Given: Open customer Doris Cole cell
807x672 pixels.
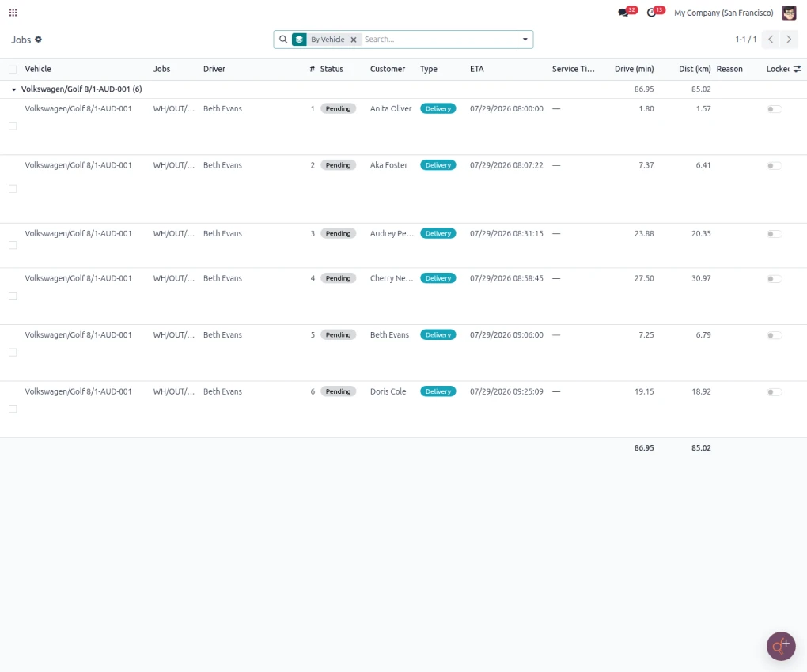Looking at the screenshot, I should (388, 391).
